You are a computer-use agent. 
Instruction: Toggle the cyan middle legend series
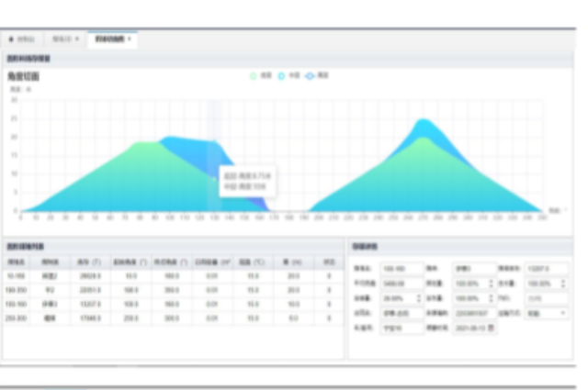pos(282,75)
